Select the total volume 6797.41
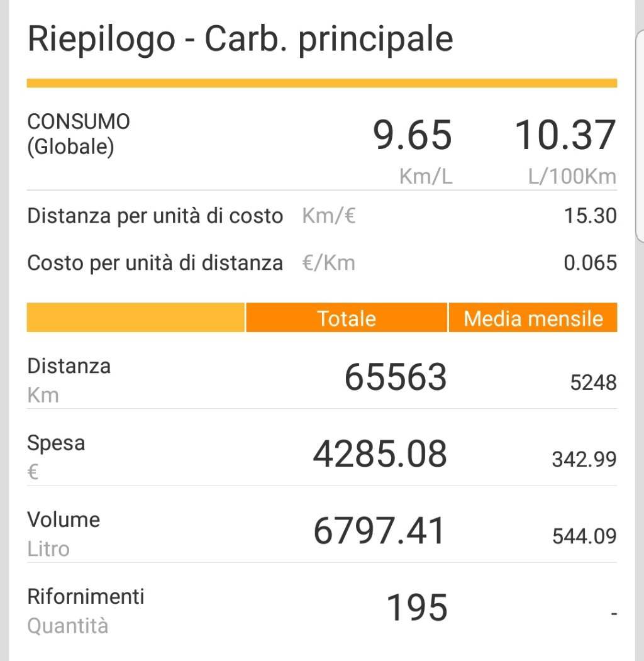The width and height of the screenshot is (644, 661). click(379, 531)
